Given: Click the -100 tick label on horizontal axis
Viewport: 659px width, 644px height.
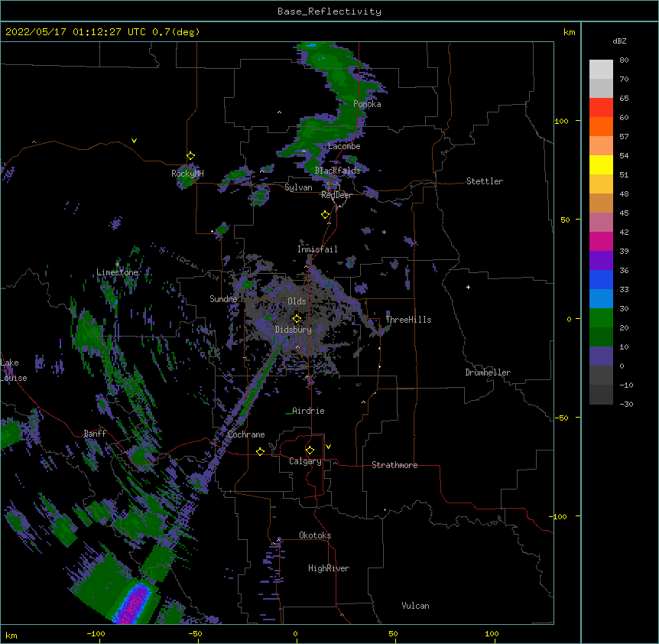Looking at the screenshot, I should pyautogui.click(x=96, y=633).
